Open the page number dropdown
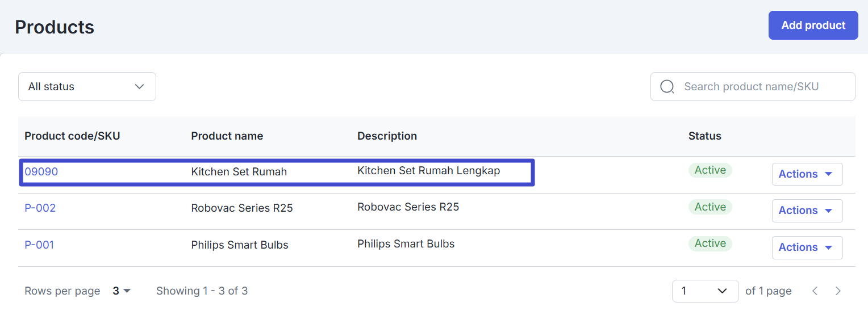The height and width of the screenshot is (336, 868). pyautogui.click(x=705, y=291)
